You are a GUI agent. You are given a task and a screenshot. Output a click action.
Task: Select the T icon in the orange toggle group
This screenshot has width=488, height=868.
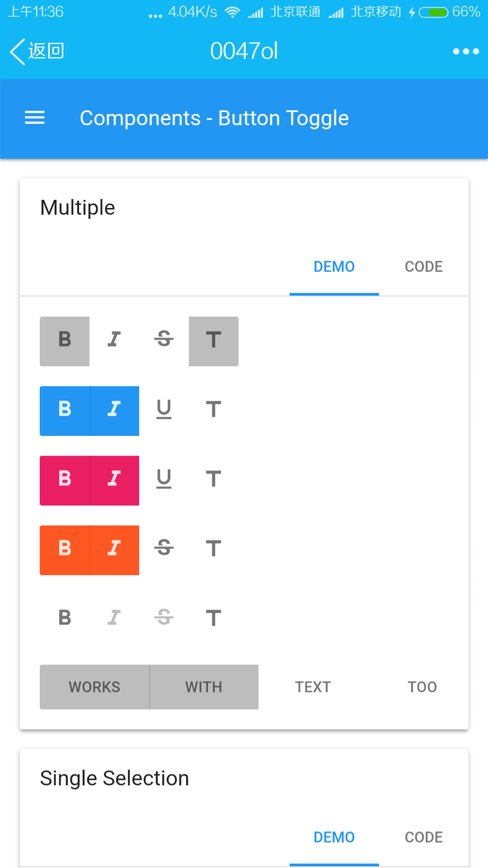tap(213, 548)
